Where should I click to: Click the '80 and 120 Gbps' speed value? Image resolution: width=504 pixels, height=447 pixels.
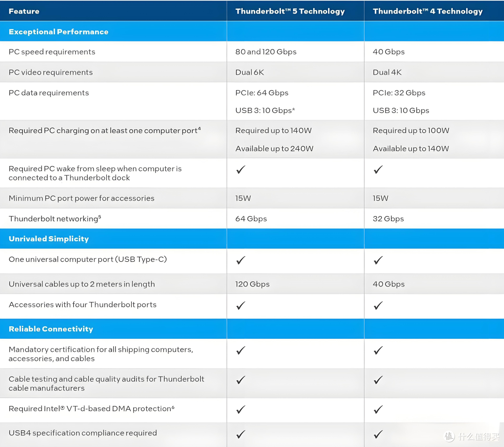(x=266, y=52)
